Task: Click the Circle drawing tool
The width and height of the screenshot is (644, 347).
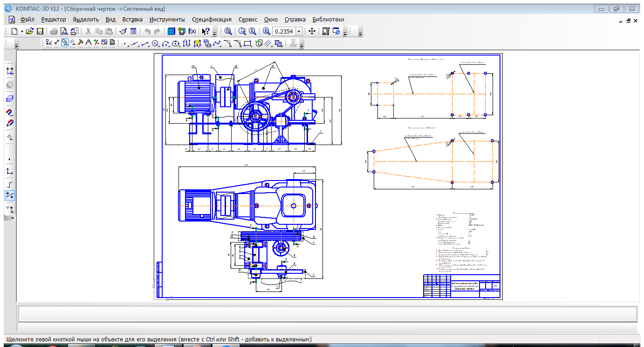Action: coord(155,43)
